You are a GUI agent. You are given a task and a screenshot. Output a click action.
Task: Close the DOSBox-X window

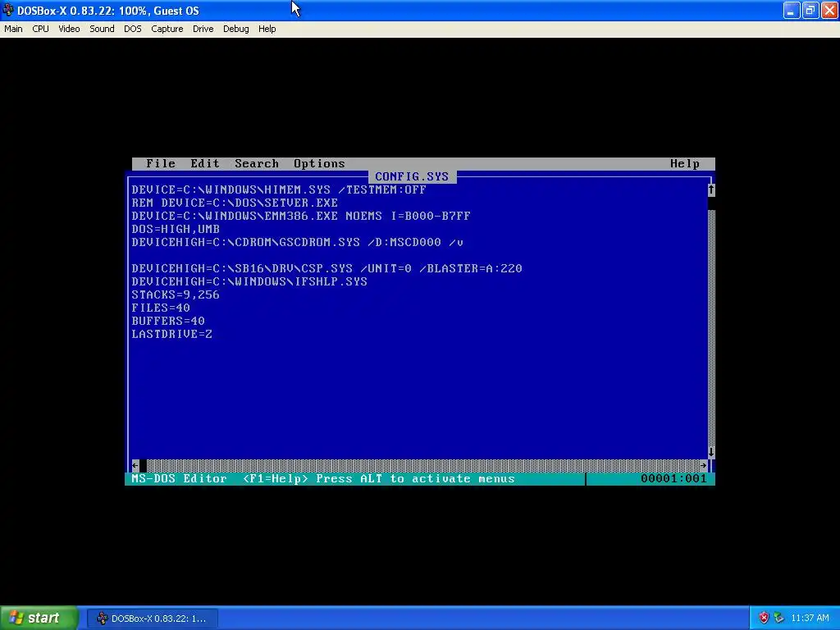pos(829,10)
